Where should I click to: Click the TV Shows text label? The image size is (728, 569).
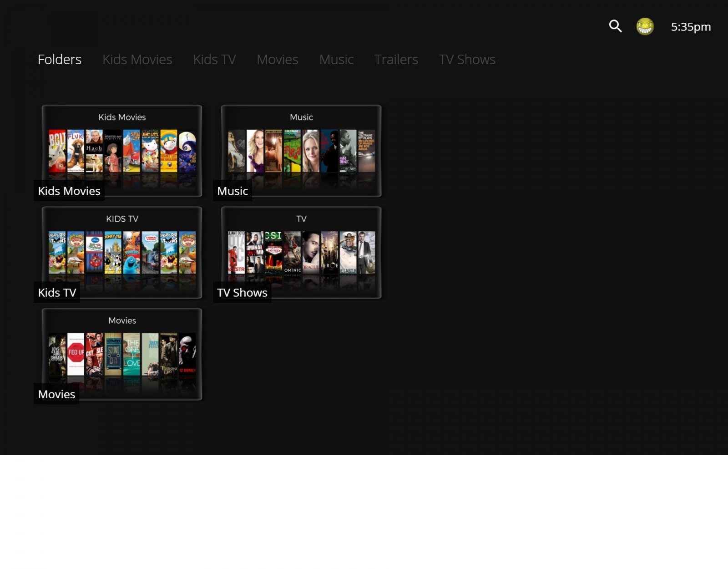tap(242, 292)
